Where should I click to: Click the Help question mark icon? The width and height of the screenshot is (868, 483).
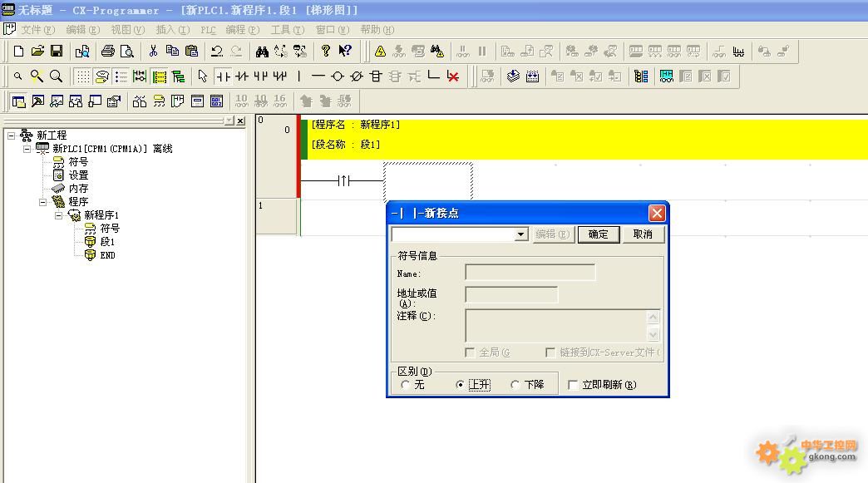pyautogui.click(x=326, y=52)
